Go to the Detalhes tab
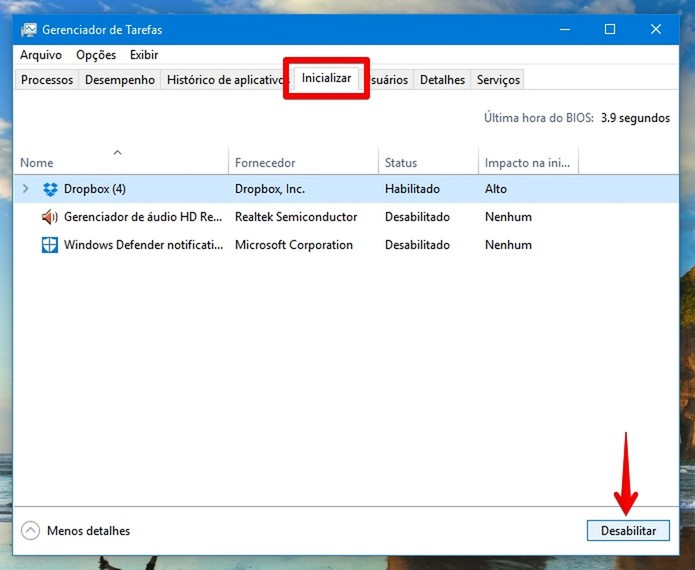Viewport: 695px width, 570px height. click(x=442, y=80)
